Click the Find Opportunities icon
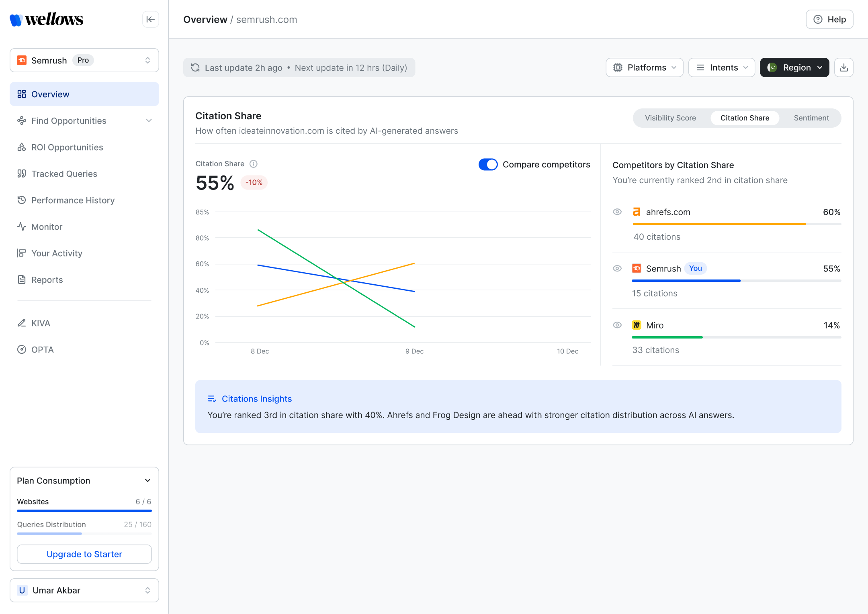This screenshot has width=868, height=614. click(x=22, y=120)
